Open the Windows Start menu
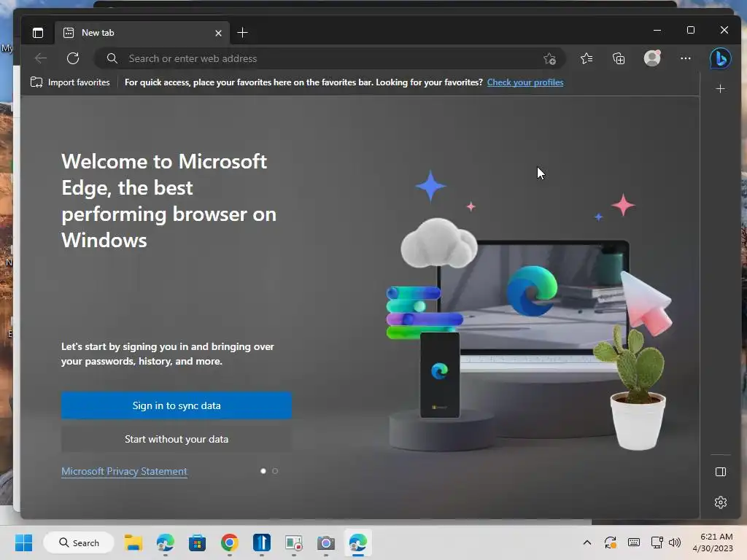 pos(24,542)
